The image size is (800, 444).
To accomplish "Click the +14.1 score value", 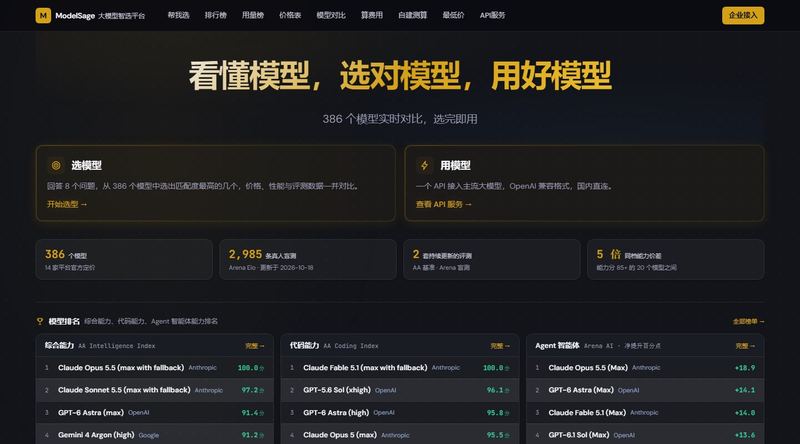I will 745,390.
